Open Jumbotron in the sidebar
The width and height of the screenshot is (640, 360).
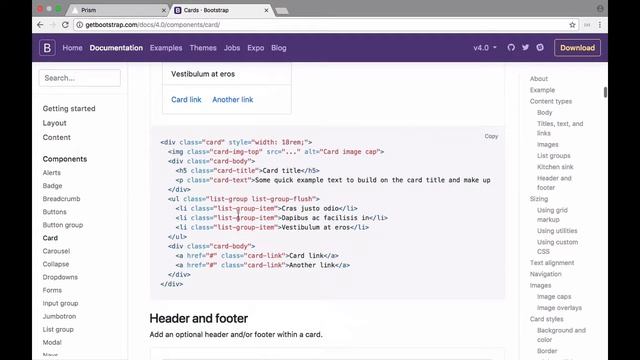click(x=59, y=316)
